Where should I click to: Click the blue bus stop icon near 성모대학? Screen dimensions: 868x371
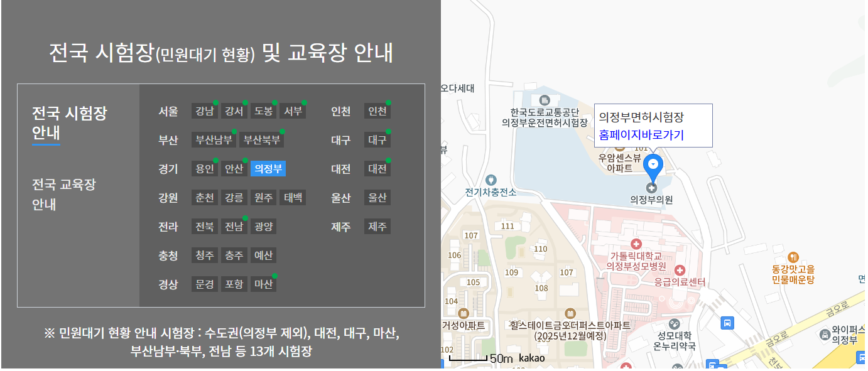727,324
